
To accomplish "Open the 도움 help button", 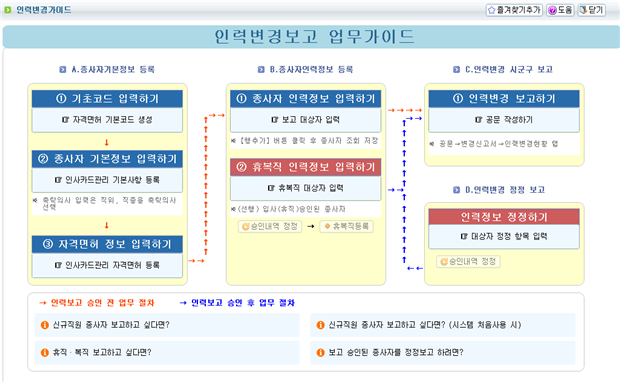I will click(x=560, y=10).
